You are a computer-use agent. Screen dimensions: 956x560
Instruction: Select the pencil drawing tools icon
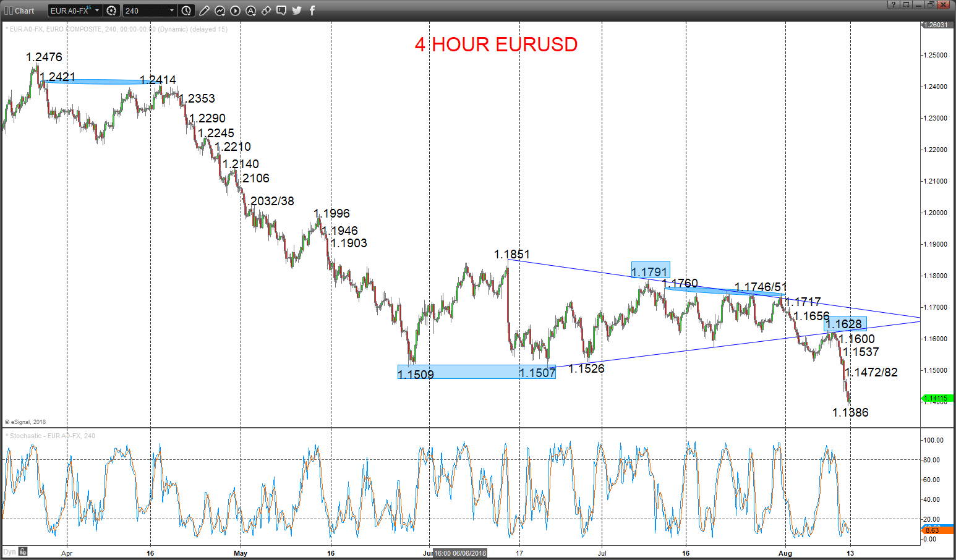pyautogui.click(x=204, y=11)
